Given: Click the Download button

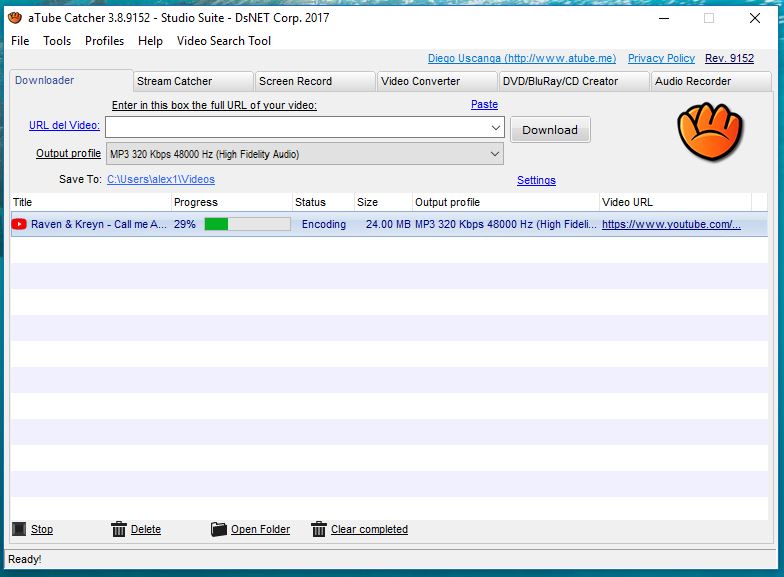Looking at the screenshot, I should pyautogui.click(x=550, y=130).
